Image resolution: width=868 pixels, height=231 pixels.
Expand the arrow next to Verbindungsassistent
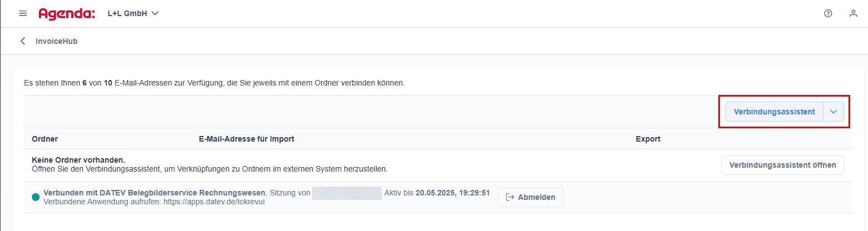point(833,112)
